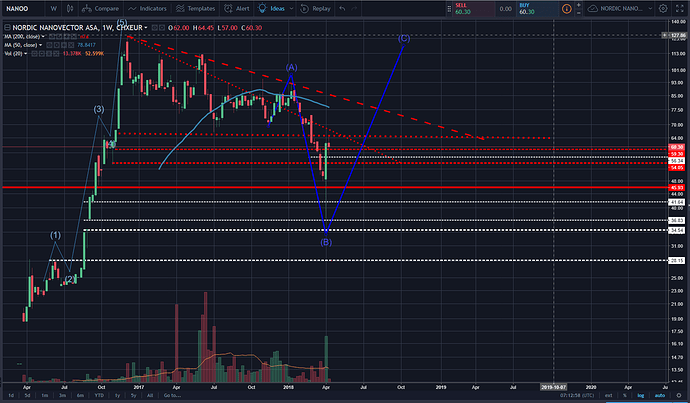Open the candlestick bar style selector
The width and height of the screenshot is (690, 403).
point(70,8)
